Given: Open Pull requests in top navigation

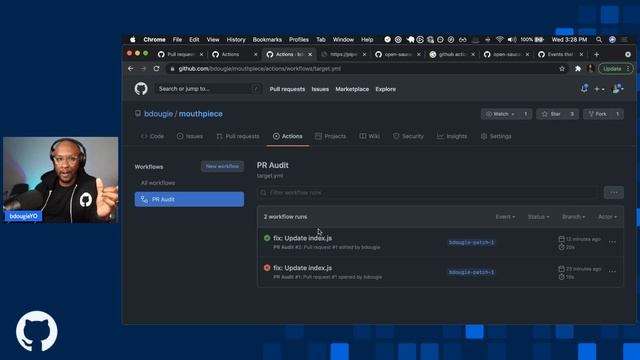Looking at the screenshot, I should [x=287, y=89].
